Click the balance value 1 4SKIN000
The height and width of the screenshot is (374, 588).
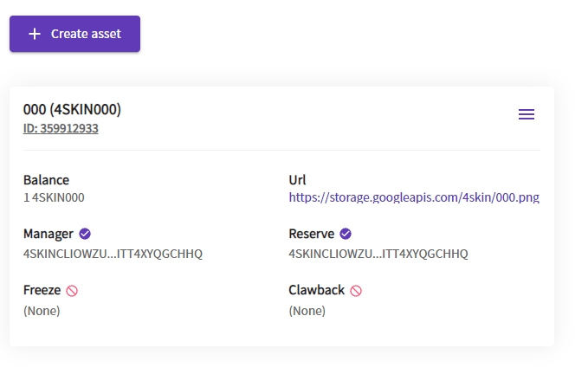54,197
